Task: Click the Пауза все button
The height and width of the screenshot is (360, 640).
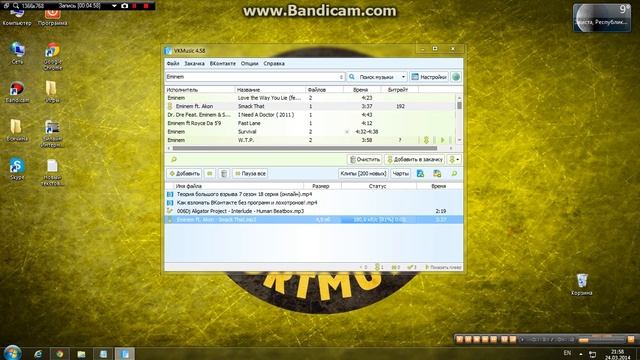Action: [x=250, y=173]
